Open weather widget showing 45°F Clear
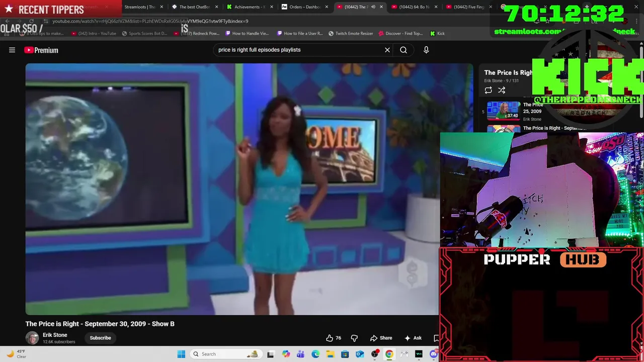This screenshot has width=644, height=362. pos(16,354)
